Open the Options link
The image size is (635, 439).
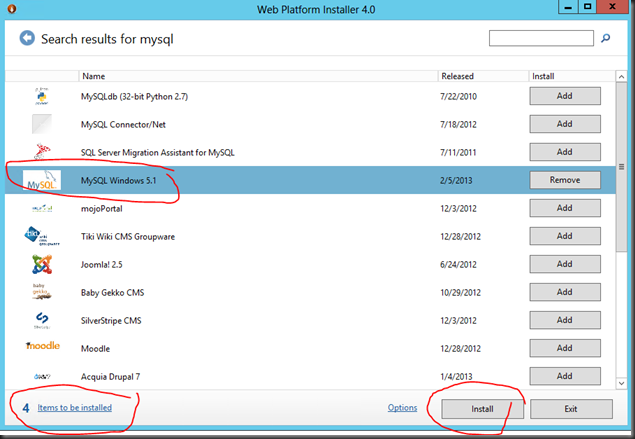tap(402, 408)
